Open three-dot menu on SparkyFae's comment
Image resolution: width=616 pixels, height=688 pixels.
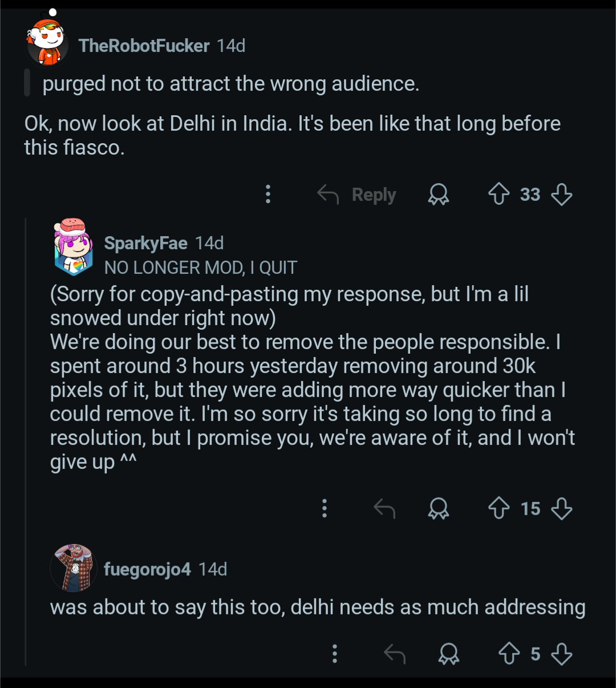[325, 508]
